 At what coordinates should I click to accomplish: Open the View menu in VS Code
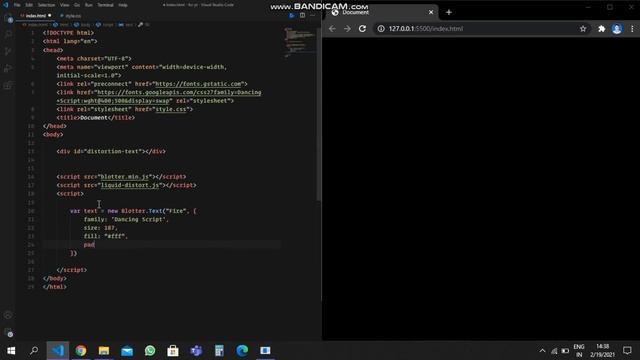coord(64,5)
